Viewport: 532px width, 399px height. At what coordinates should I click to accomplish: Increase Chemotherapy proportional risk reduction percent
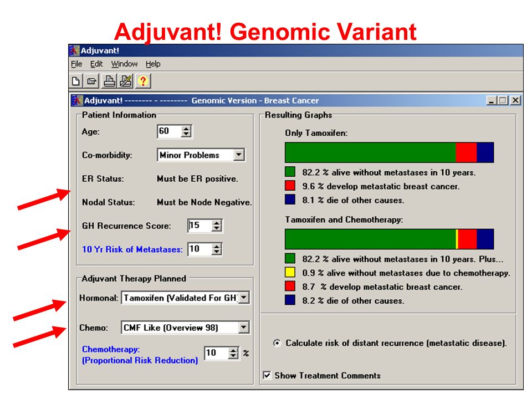(233, 350)
